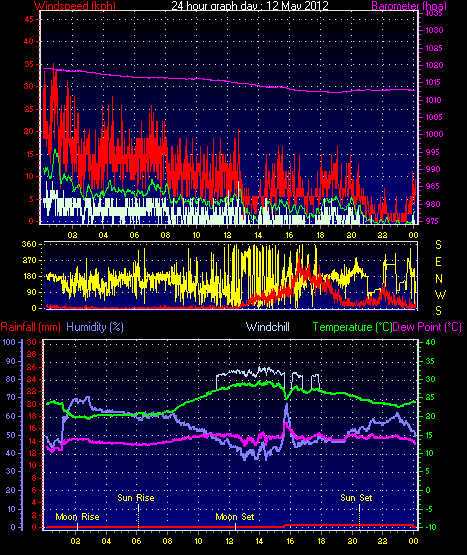The width and height of the screenshot is (467, 555).
Task: Click the Rainfall (mm) legend label
Action: coord(30,327)
